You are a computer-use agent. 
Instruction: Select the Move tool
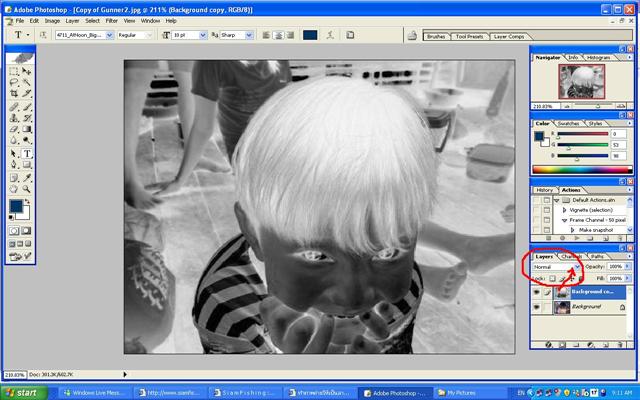coord(27,71)
